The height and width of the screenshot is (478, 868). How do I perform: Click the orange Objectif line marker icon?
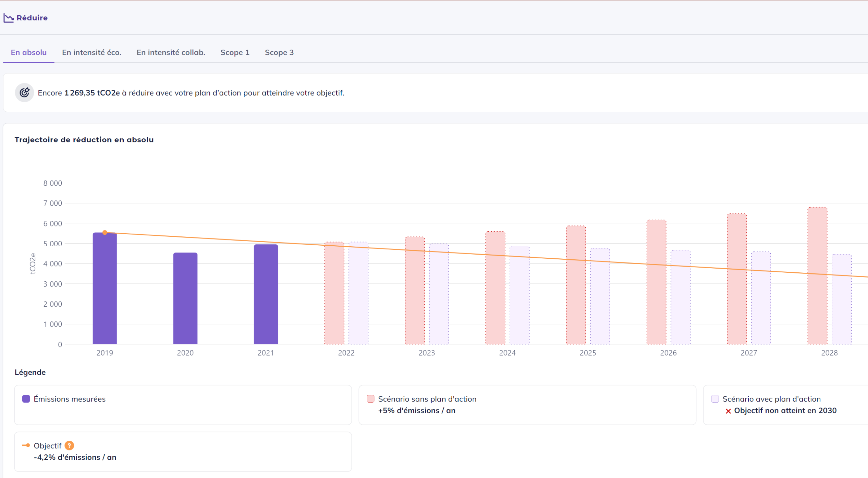tap(26, 446)
